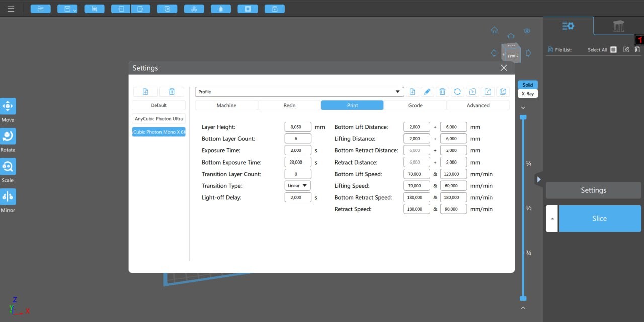Click the pencil rename profile icon
Viewport: 644px width, 322px height.
coord(427,92)
